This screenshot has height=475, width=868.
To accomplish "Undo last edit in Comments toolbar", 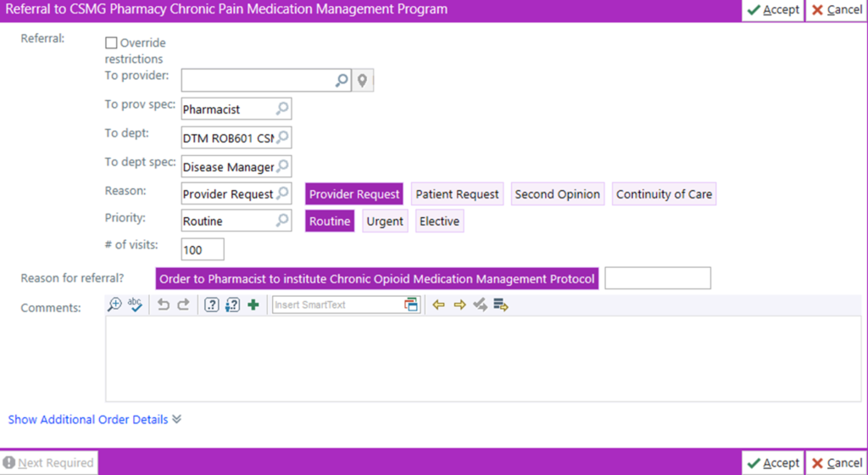I will coord(164,305).
